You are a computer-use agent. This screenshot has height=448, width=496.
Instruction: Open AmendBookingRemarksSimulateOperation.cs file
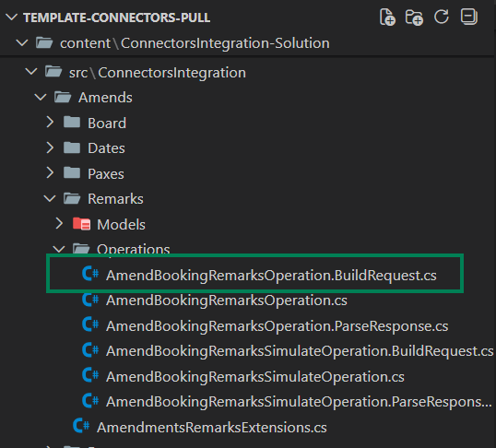(255, 377)
